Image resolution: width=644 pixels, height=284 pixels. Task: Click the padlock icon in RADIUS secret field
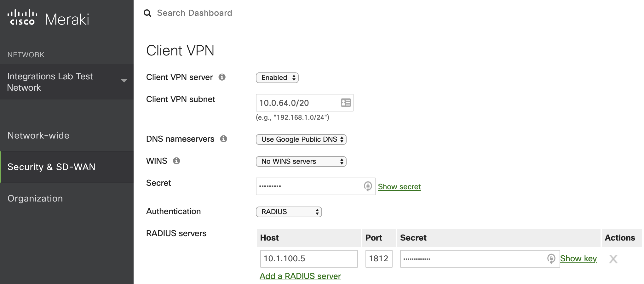(551, 258)
